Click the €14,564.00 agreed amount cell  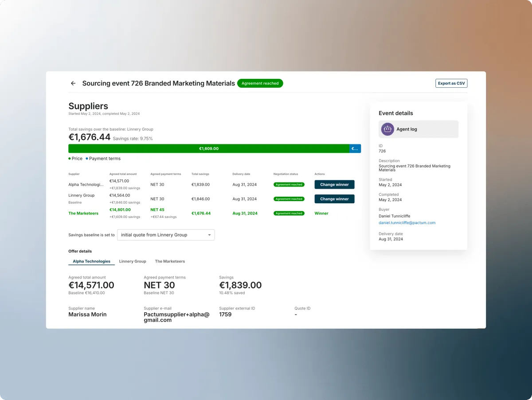[120, 195]
